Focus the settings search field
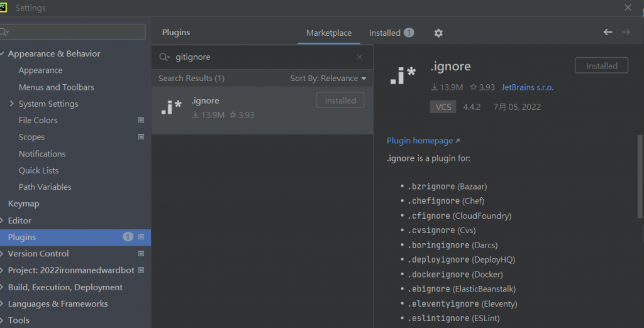This screenshot has height=328, width=644. [73, 32]
